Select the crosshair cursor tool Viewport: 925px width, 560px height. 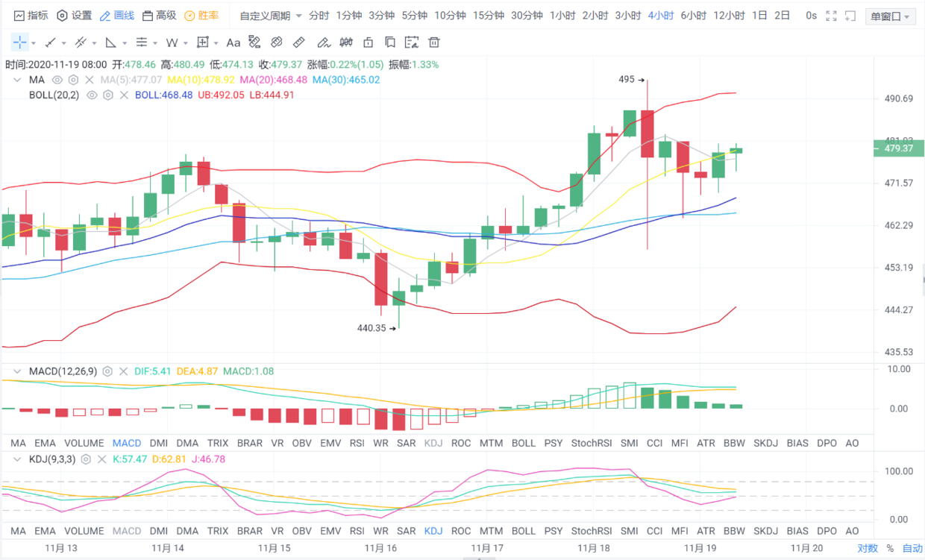point(19,43)
